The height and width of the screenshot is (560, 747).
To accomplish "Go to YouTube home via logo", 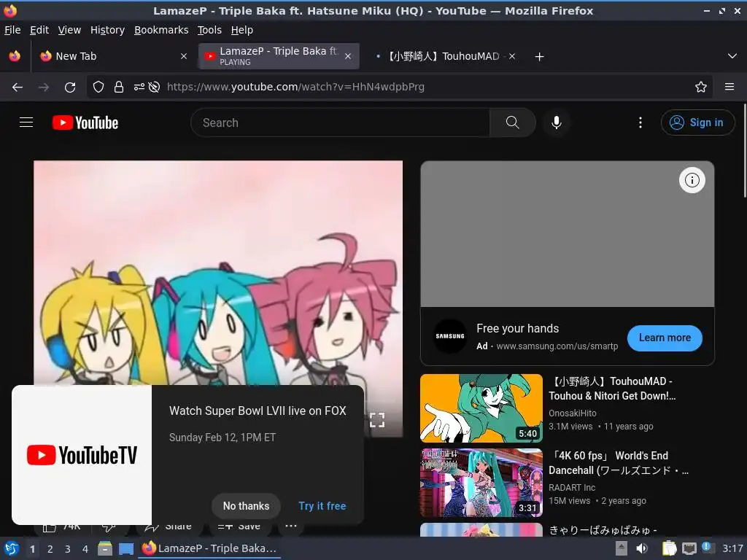I will tap(85, 122).
